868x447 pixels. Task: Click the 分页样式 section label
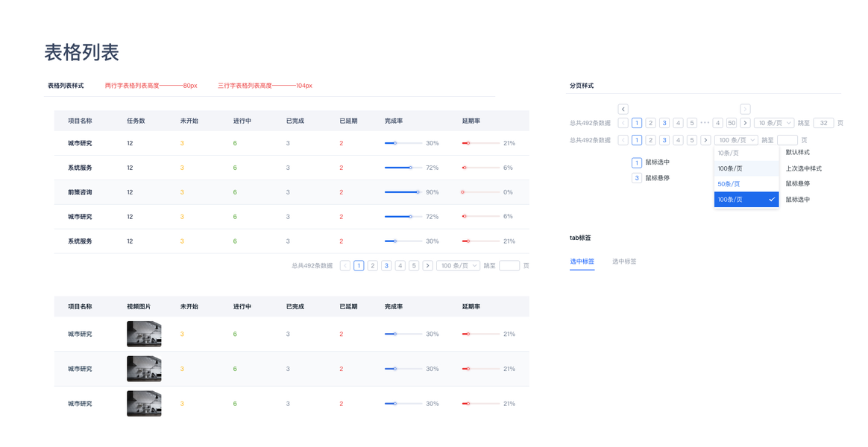click(x=581, y=86)
